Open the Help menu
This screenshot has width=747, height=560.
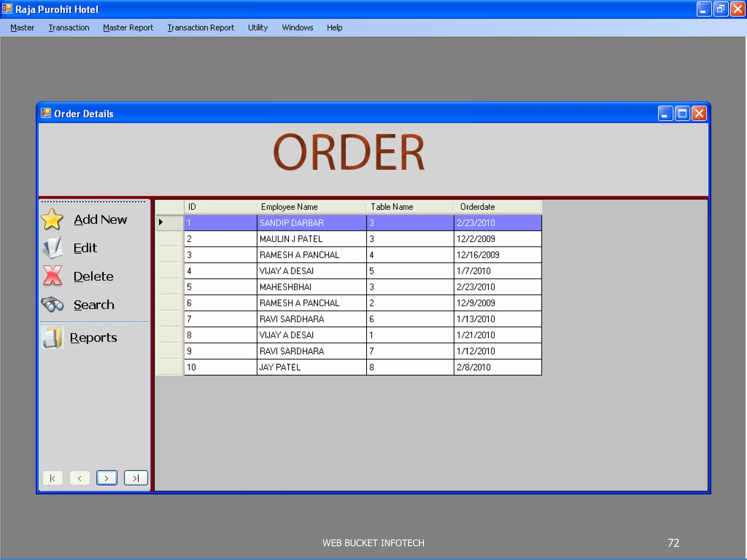point(334,28)
